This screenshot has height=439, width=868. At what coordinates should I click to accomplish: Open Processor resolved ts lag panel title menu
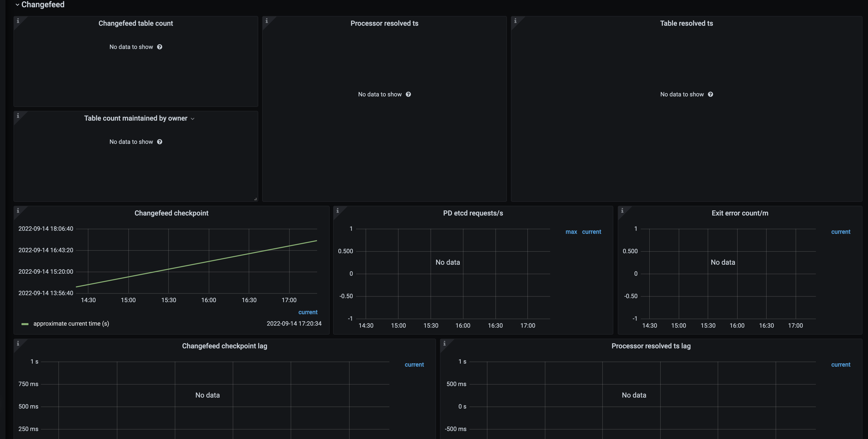(651, 346)
